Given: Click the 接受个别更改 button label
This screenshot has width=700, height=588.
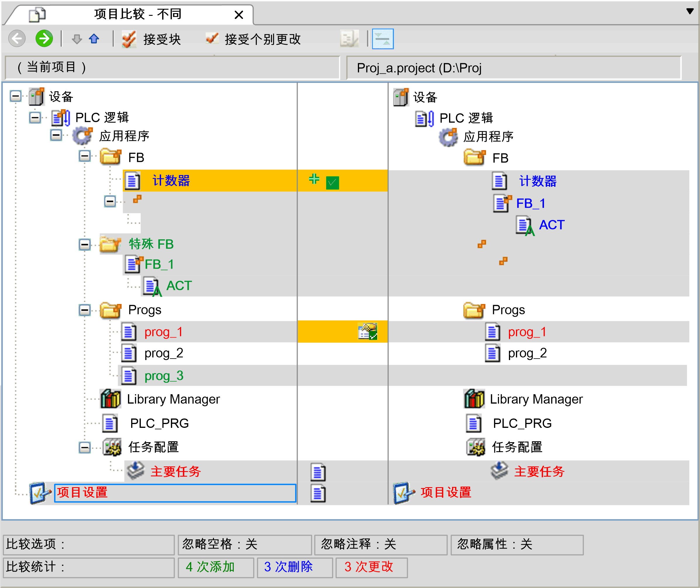Looking at the screenshot, I should click(x=263, y=39).
